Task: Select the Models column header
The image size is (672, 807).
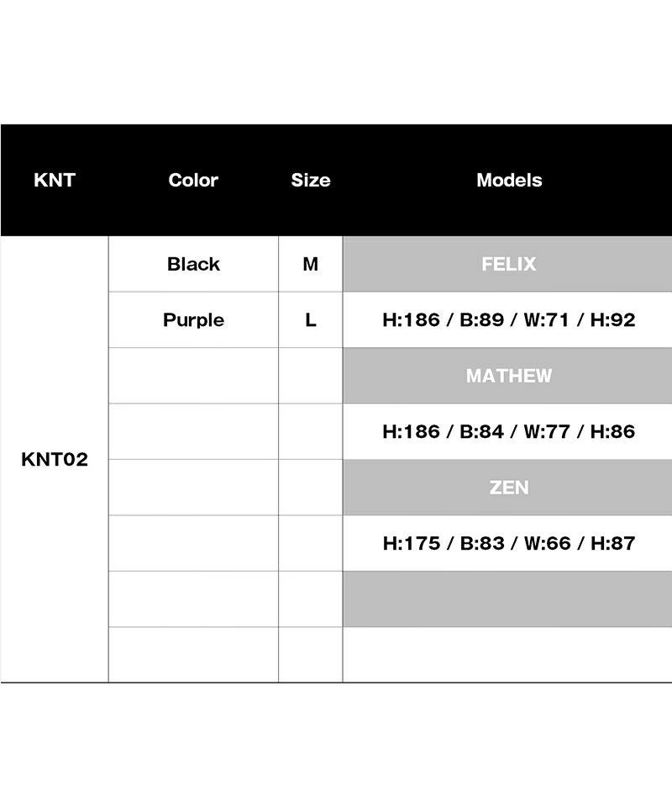Action: coord(509,180)
